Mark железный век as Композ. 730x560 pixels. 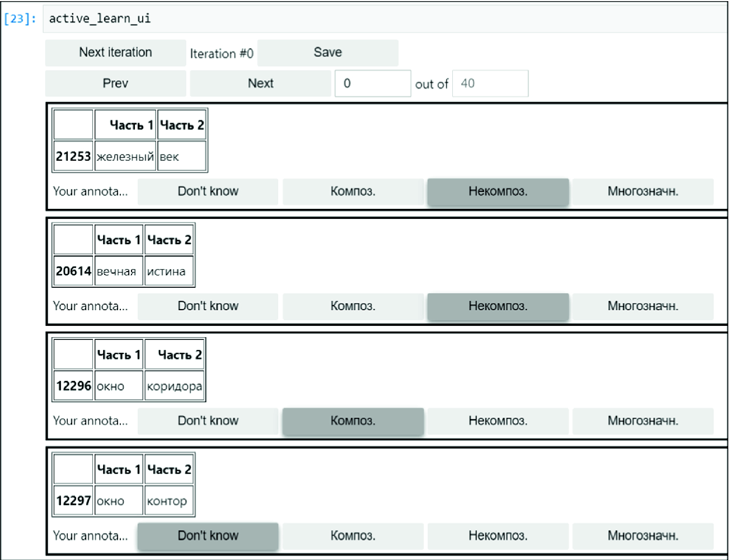coord(353,192)
